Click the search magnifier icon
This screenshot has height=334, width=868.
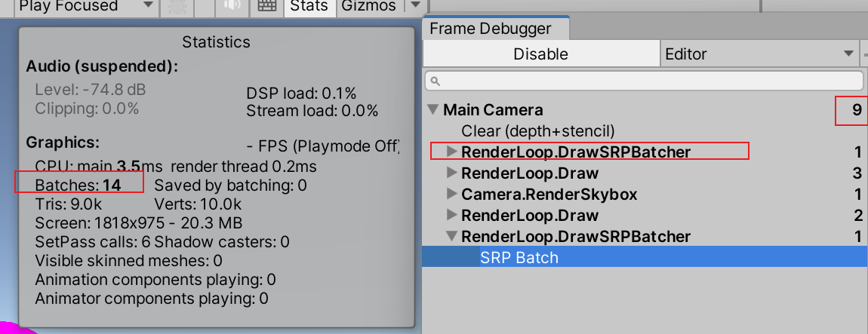435,81
